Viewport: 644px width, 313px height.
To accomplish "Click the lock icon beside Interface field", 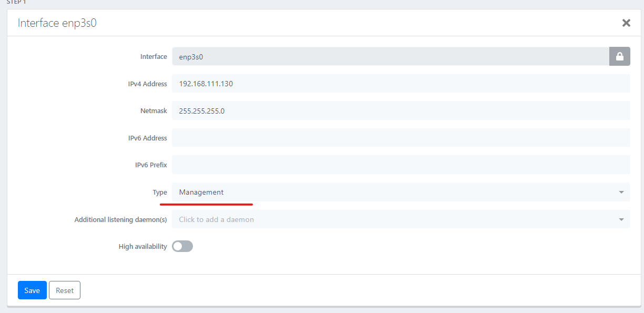I will tap(619, 57).
